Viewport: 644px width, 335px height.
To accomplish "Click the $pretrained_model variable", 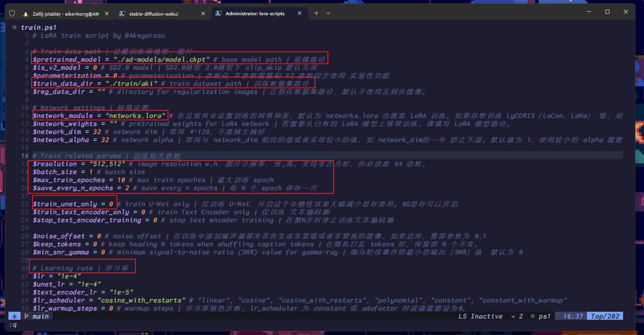I will tap(67, 59).
